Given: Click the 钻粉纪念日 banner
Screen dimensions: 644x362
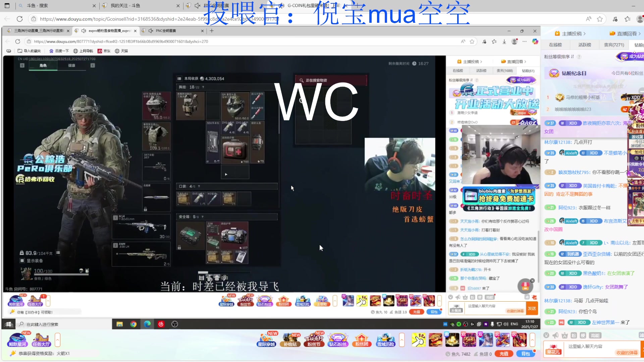Looking at the screenshot, I should [x=594, y=73].
